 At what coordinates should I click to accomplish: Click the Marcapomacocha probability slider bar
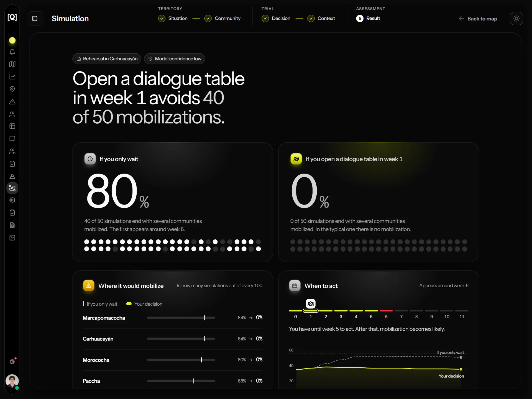[x=181, y=318]
